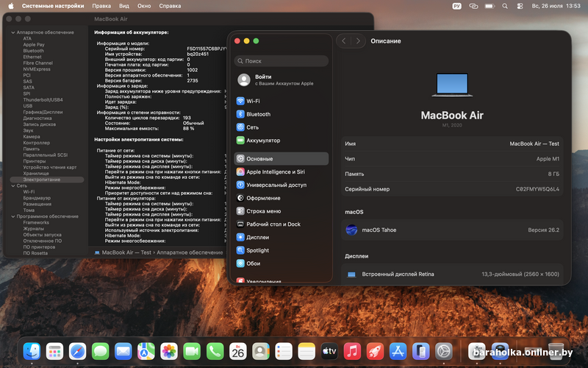This screenshot has width=588, height=368.
Task: Open the Аккумулятор settings section
Action: point(282,141)
